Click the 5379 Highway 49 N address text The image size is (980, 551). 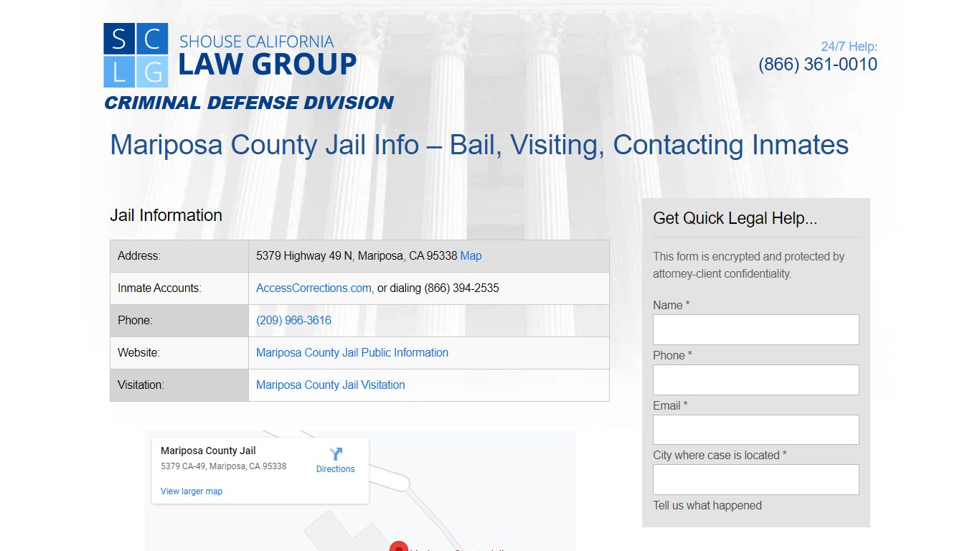357,255
